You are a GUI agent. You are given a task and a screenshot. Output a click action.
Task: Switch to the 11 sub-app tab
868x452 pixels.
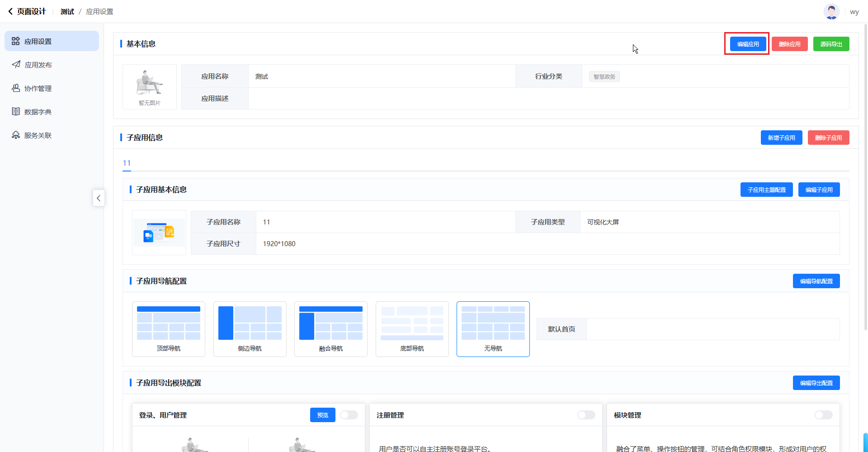pos(127,163)
